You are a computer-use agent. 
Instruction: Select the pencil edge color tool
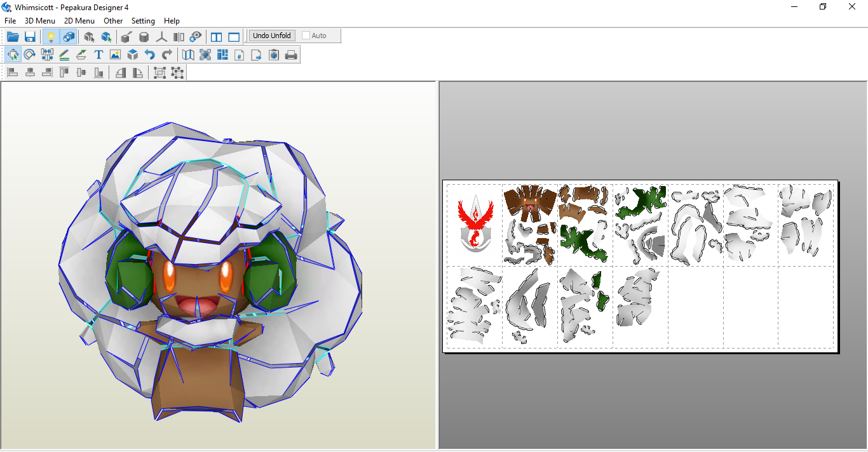coord(64,55)
